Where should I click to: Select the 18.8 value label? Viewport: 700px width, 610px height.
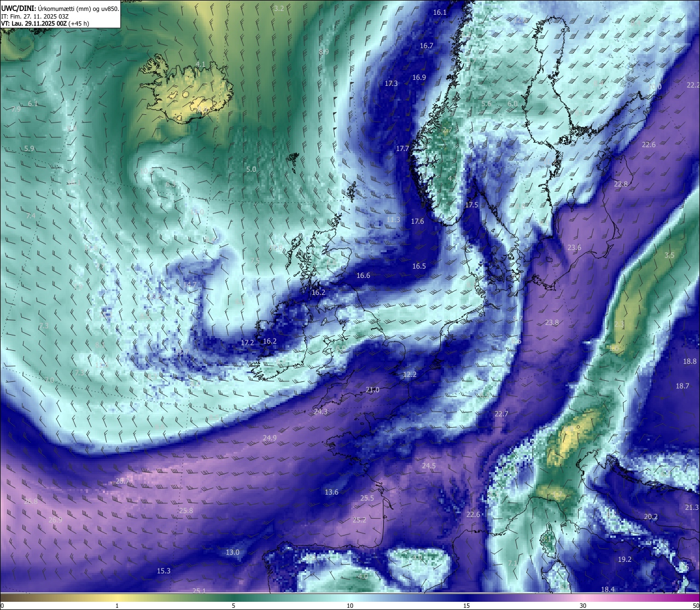click(x=690, y=362)
